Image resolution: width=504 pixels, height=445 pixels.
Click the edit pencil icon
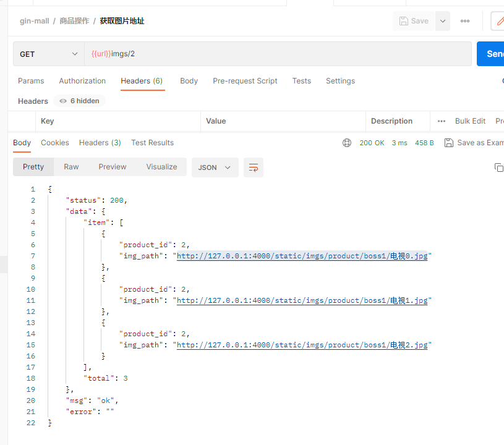pyautogui.click(x=499, y=21)
